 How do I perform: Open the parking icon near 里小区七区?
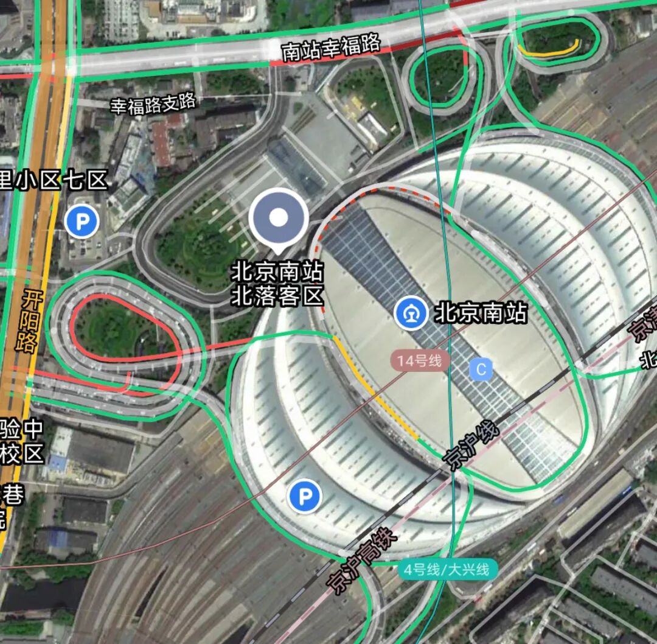point(82,221)
